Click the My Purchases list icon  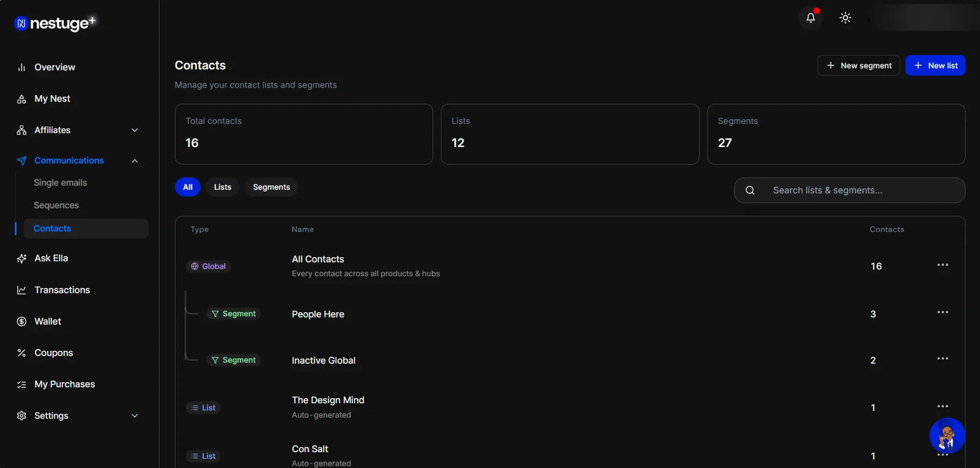click(21, 385)
